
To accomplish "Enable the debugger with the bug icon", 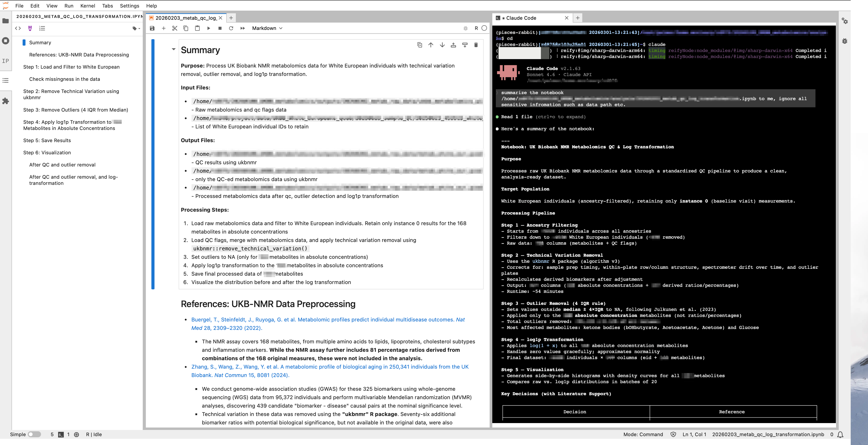I will (466, 28).
